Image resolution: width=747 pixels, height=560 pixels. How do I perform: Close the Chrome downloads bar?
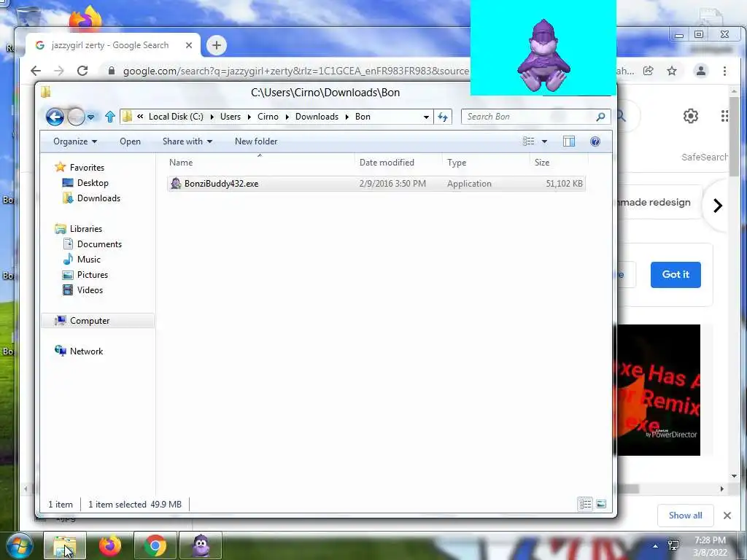tap(727, 516)
